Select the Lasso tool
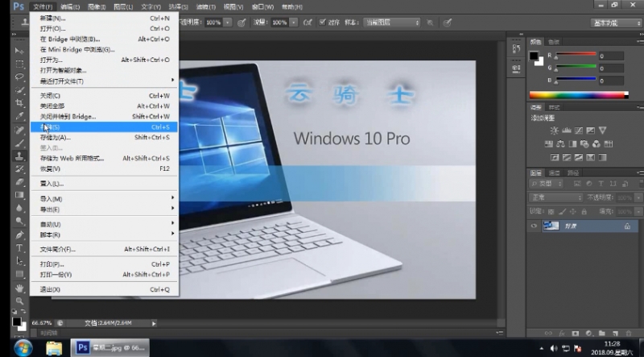This screenshot has width=644, height=357. tap(19, 77)
